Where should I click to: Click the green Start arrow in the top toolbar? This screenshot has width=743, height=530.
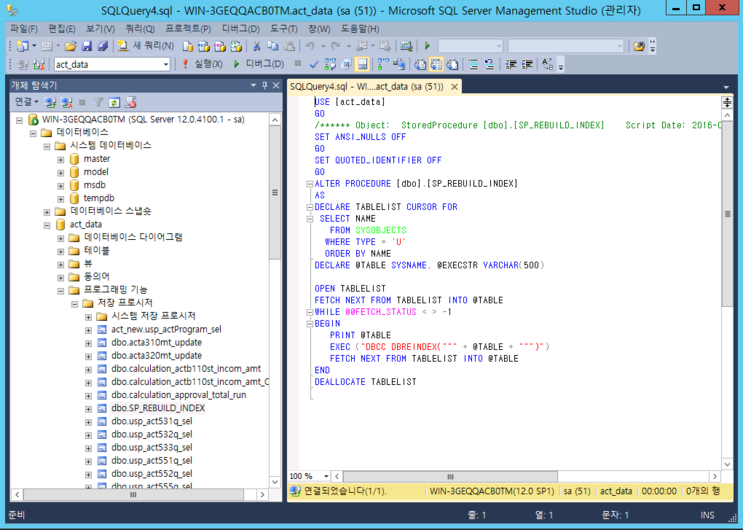coord(427,46)
